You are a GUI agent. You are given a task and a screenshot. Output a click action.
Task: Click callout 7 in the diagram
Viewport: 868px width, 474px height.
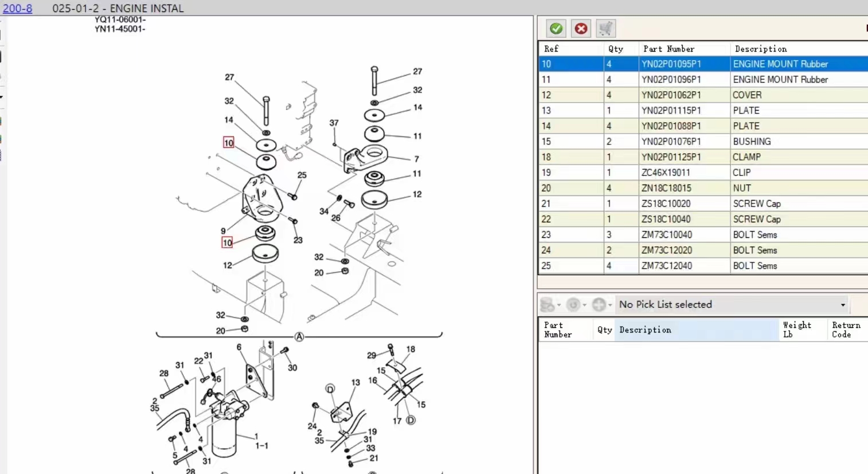point(416,159)
